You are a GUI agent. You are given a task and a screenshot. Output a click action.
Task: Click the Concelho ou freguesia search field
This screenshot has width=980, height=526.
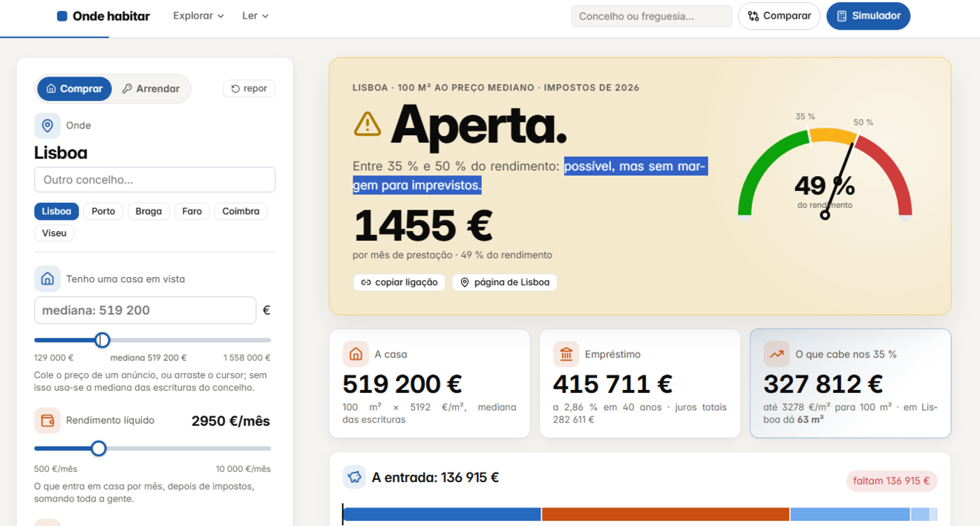[651, 16]
